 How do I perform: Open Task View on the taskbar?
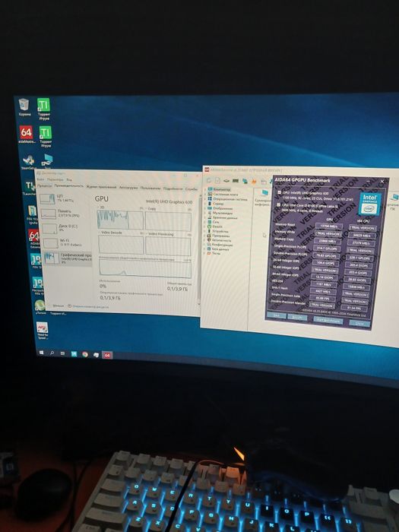click(x=62, y=353)
